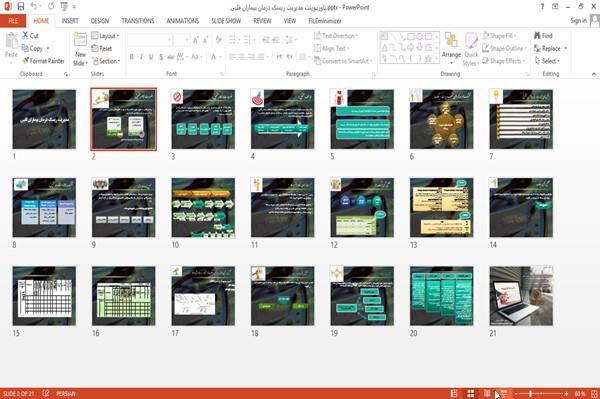This screenshot has width=600, height=399.
Task: Fit slide to current window
Action: (x=594, y=393)
